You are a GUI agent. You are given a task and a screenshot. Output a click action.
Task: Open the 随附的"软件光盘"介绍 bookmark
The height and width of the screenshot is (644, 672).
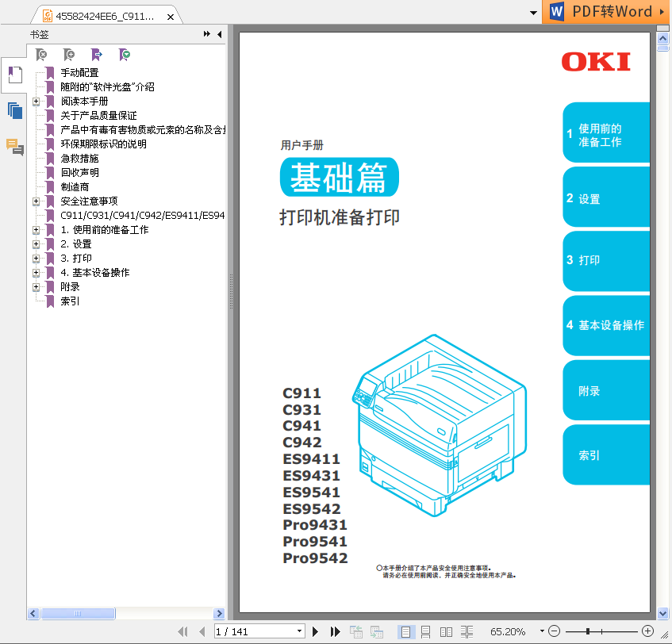[108, 87]
